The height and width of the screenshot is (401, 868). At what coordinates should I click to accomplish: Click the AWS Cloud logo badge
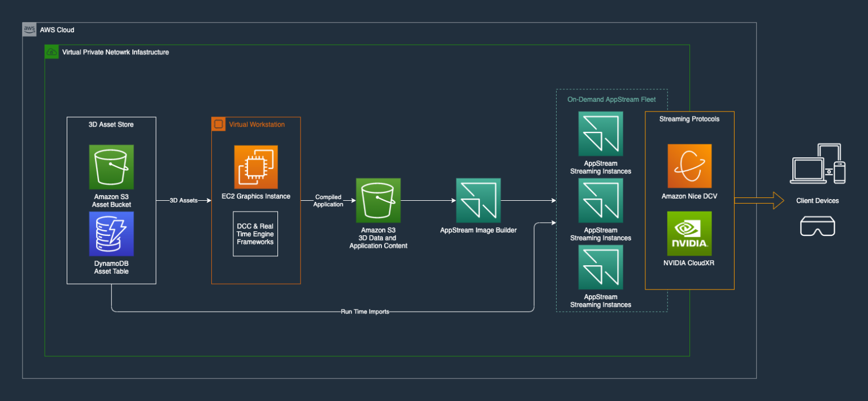tap(29, 29)
